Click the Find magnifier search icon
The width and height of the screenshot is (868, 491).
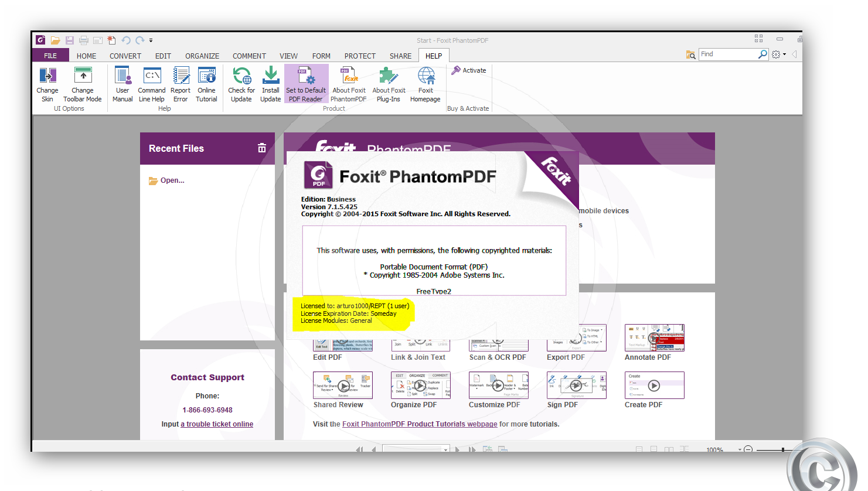pos(763,54)
